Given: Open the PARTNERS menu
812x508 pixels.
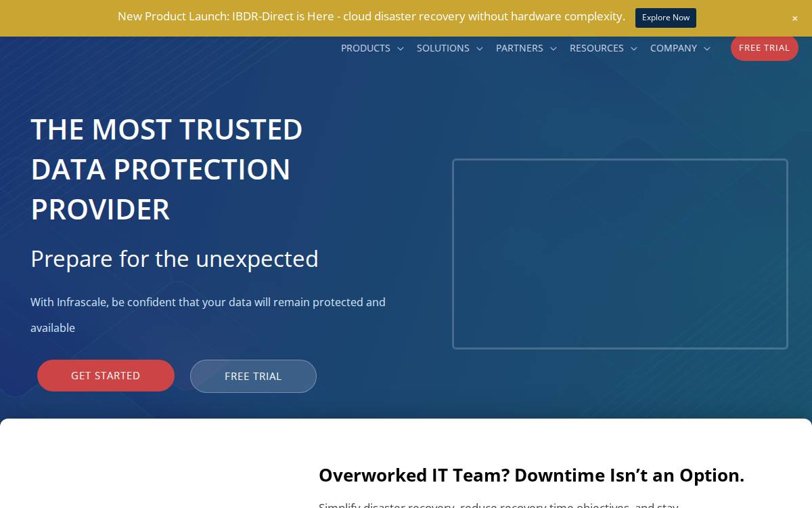Looking at the screenshot, I should (x=520, y=48).
